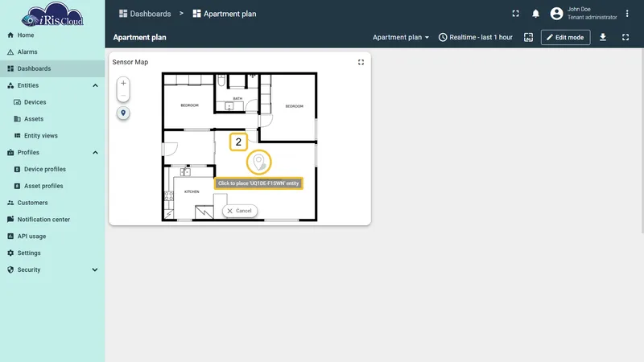Viewport: 644px width, 362px height.
Task: Toggle fullscreen icon in the top header
Action: click(x=515, y=14)
